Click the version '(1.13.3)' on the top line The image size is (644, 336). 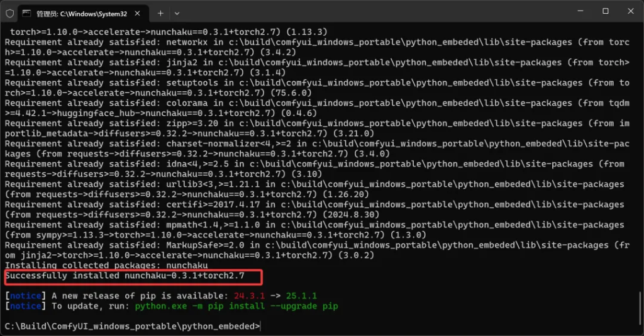tap(307, 32)
